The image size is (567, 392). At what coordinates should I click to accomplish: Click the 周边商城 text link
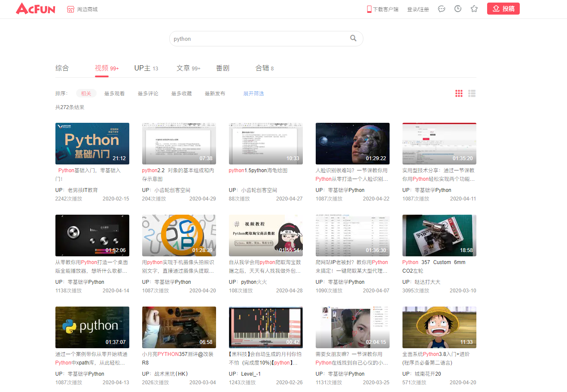coord(87,9)
